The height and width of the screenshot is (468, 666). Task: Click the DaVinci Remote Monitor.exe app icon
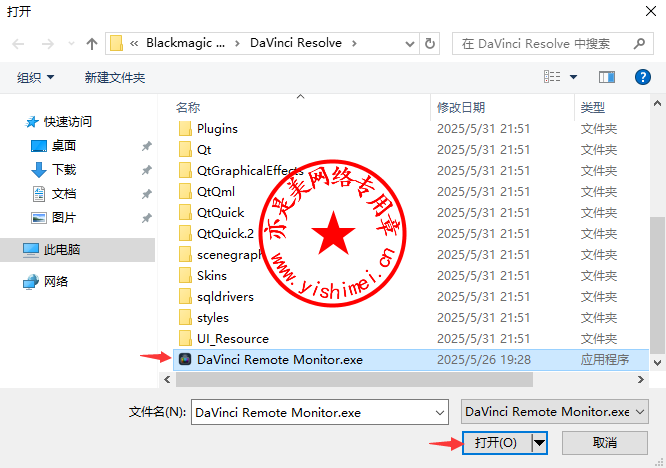pos(185,359)
